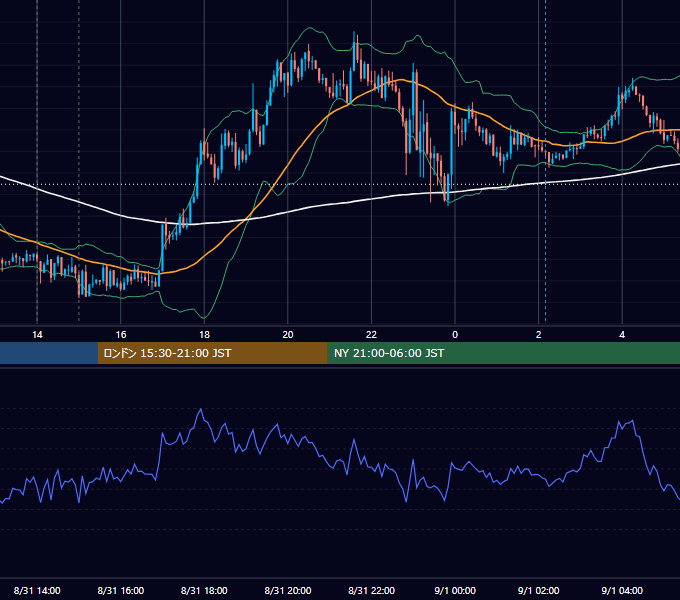Image resolution: width=680 pixels, height=600 pixels.
Task: Select the "20" hour label on price chart axis
Action: [x=288, y=335]
